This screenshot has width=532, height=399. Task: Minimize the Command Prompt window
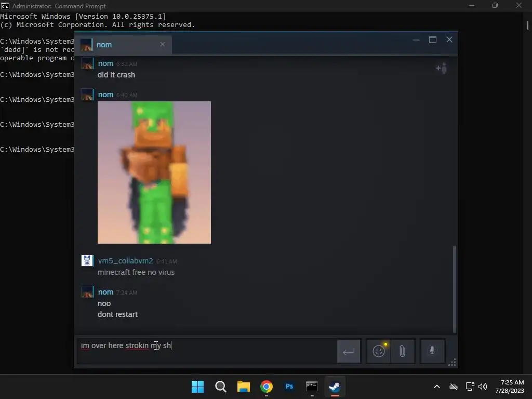click(472, 5)
